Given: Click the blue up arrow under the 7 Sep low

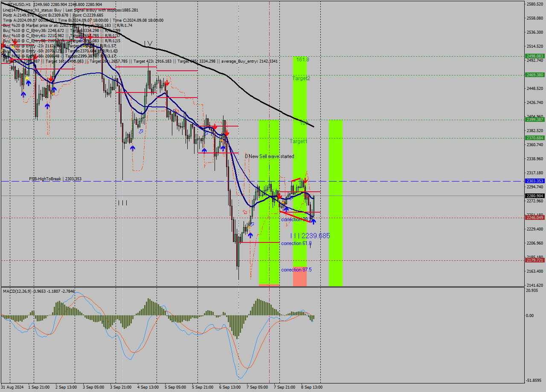Looking at the screenshot, I should point(250,235).
